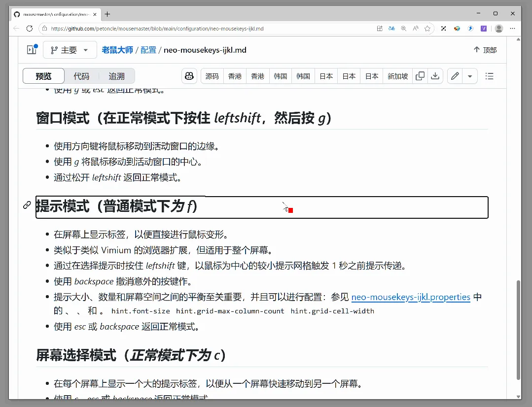Click the page vertical scrollbar thumb
The height and width of the screenshot is (407, 532).
(518, 330)
